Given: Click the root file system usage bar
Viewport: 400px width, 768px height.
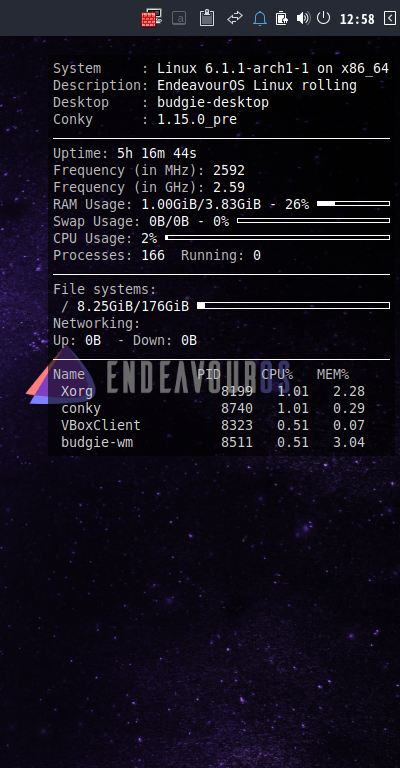Looking at the screenshot, I should pyautogui.click(x=293, y=306).
